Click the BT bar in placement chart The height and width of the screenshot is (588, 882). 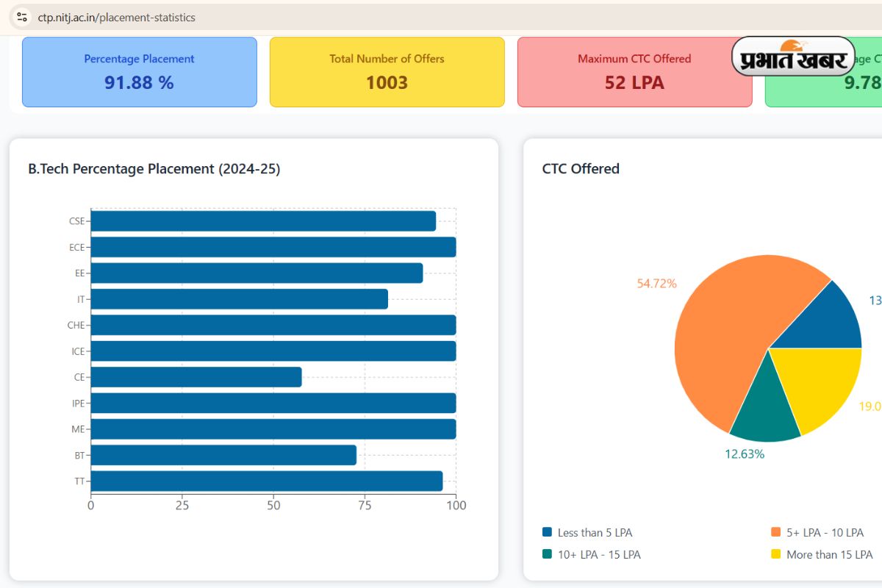pyautogui.click(x=223, y=455)
